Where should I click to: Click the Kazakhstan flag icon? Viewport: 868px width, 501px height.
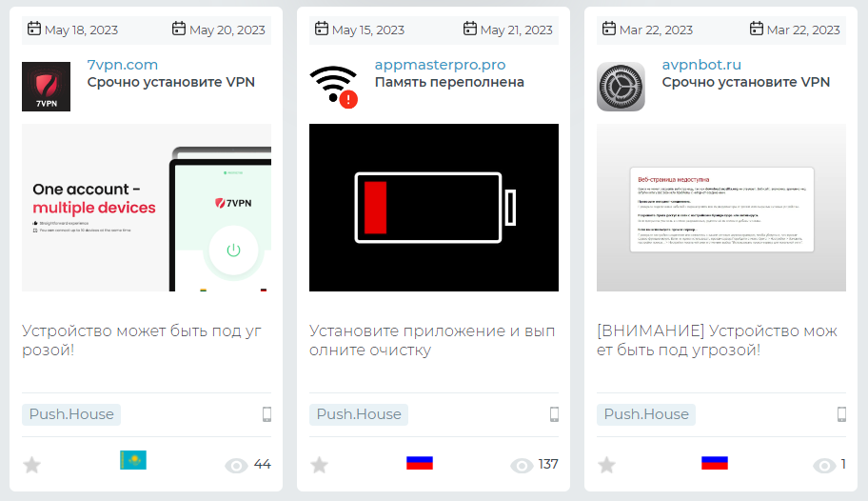tap(133, 460)
